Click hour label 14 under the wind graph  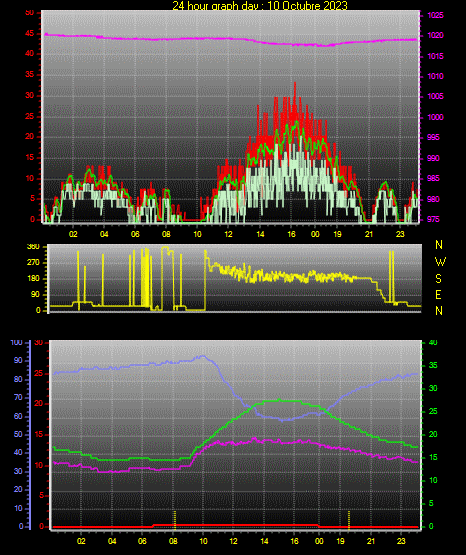click(x=260, y=234)
